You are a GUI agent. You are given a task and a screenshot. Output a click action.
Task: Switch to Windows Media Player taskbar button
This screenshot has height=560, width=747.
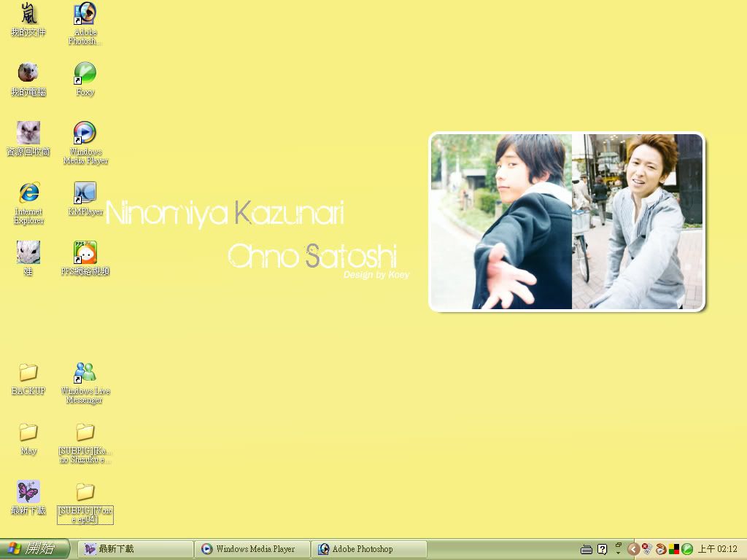[x=252, y=549]
